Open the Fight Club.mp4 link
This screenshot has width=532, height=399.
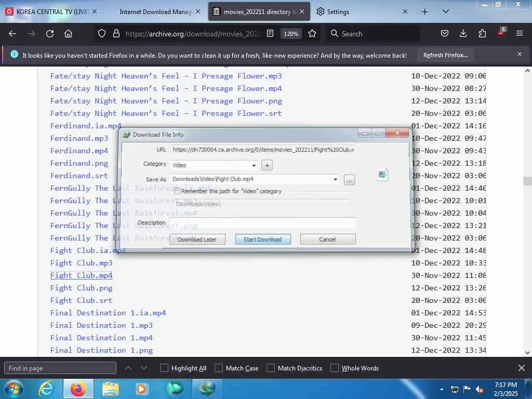tap(81, 275)
